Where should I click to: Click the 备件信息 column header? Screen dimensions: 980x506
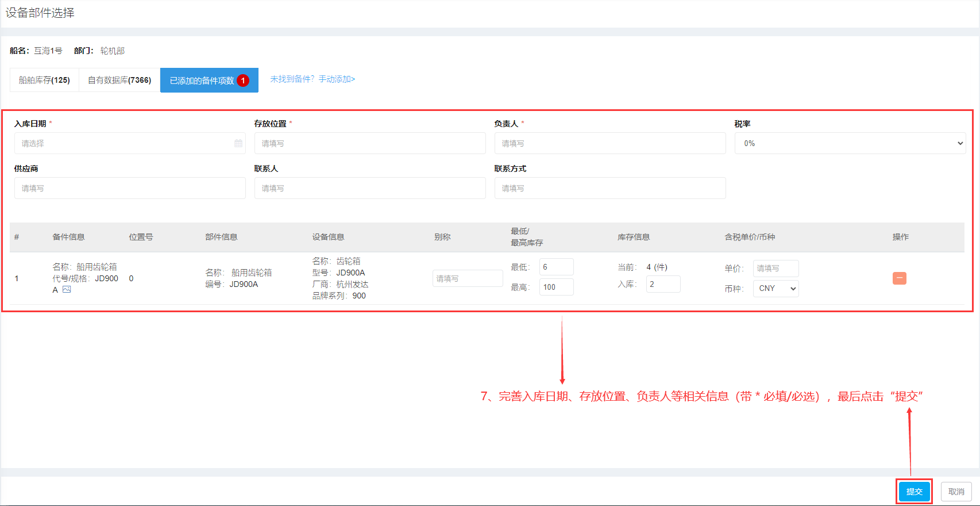(68, 237)
